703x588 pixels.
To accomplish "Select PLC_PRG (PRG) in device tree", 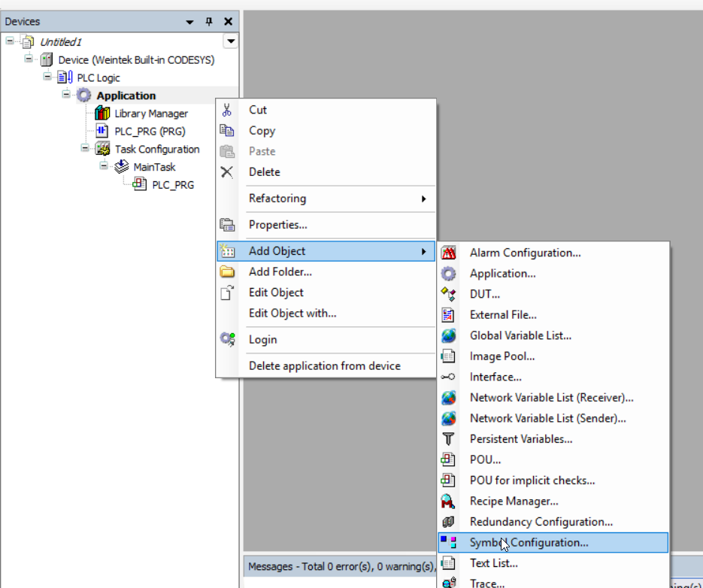I will click(x=150, y=132).
